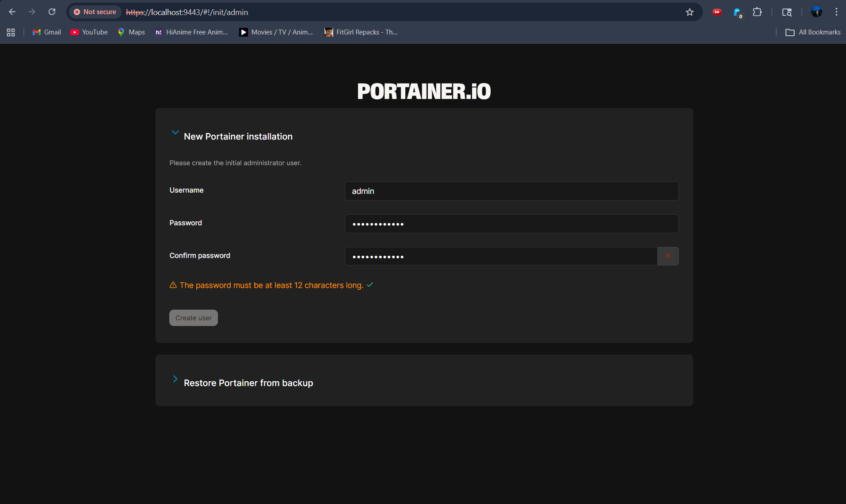Click the Chrome profile avatar

click(x=816, y=12)
